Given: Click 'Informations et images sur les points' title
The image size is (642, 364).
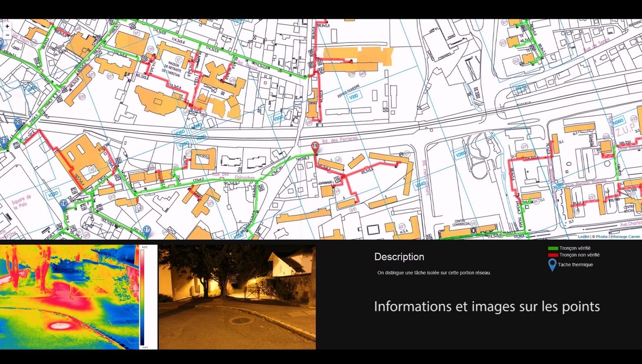Looking at the screenshot, I should pyautogui.click(x=487, y=306).
